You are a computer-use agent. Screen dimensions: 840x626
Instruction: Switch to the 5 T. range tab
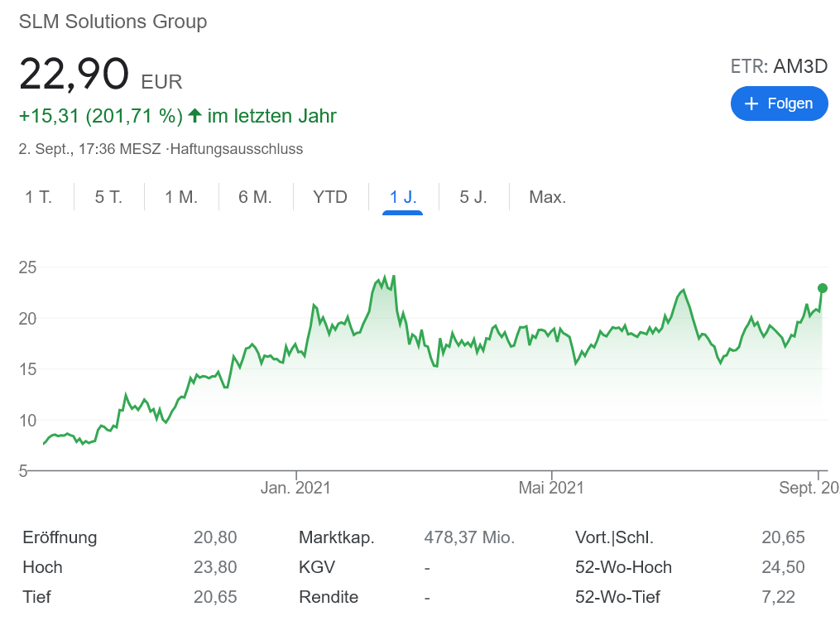[108, 197]
